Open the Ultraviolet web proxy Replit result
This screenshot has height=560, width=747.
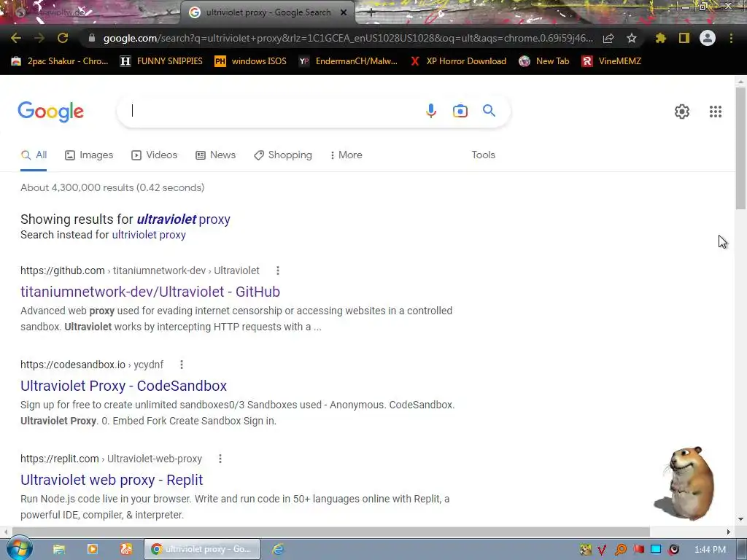(x=112, y=480)
